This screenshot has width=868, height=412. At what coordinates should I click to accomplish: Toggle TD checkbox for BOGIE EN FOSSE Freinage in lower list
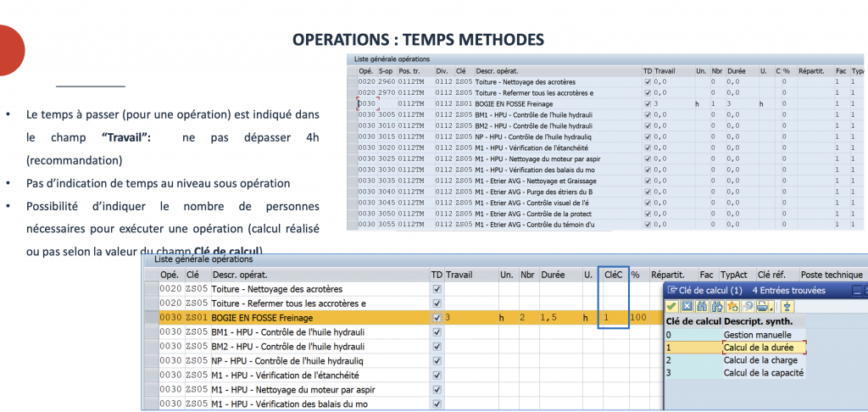tap(437, 317)
